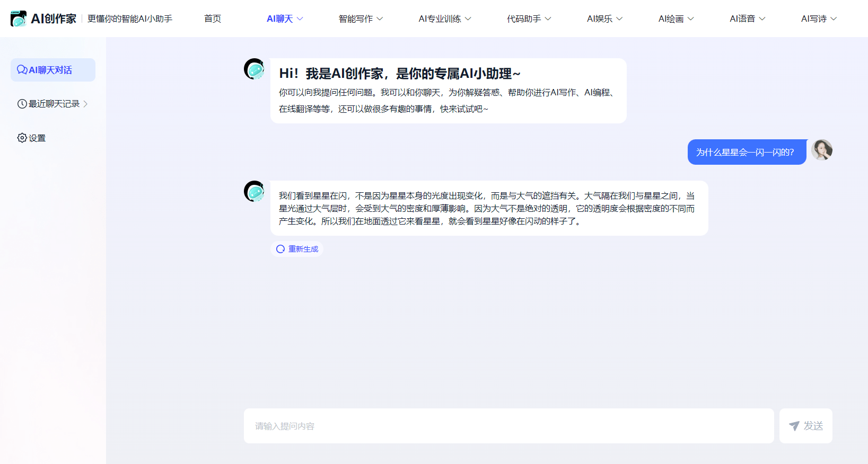Focus the 请输入提问内容 input field

pyautogui.click(x=509, y=426)
